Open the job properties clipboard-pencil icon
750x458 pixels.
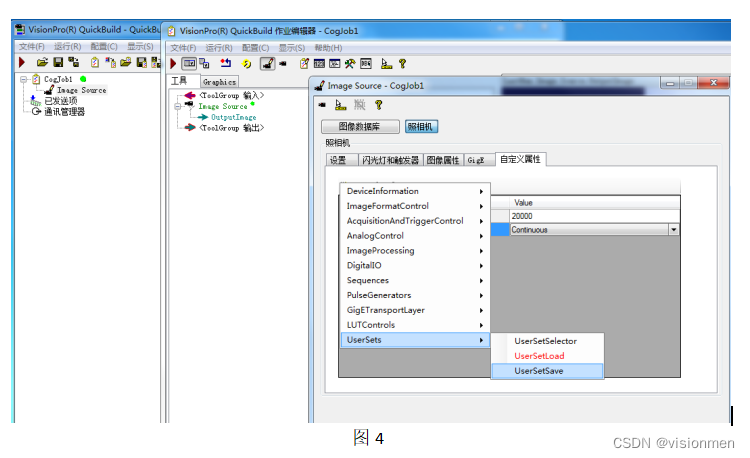click(x=304, y=64)
